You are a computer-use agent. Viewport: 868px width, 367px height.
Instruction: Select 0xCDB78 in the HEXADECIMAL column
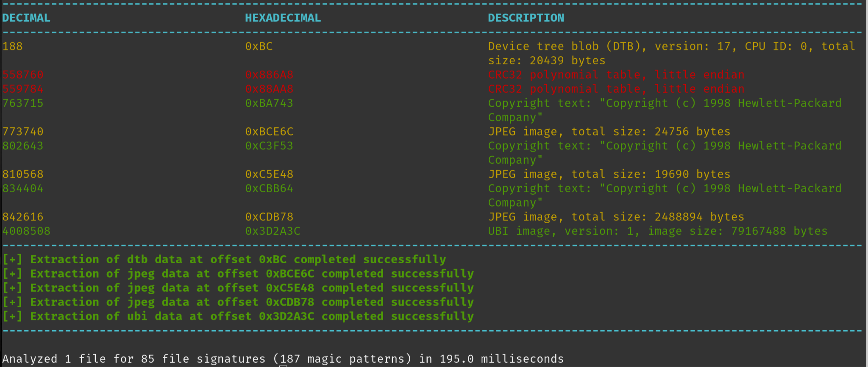click(x=269, y=217)
